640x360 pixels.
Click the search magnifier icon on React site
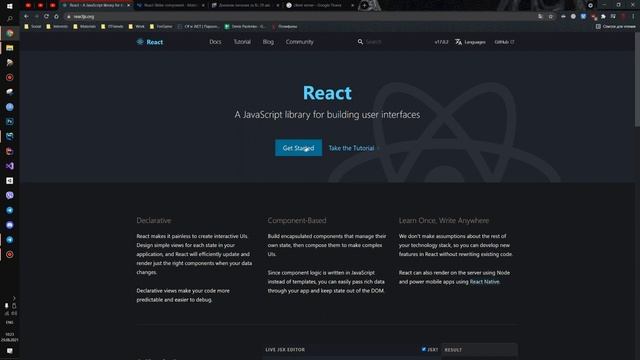coord(360,42)
